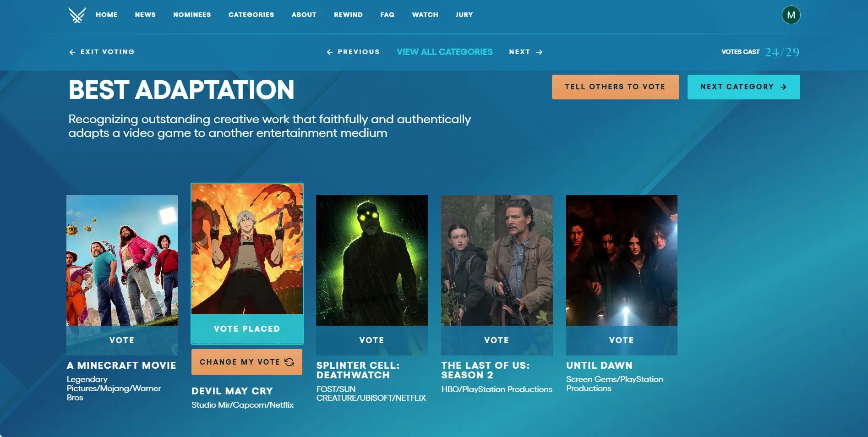Vote for A Minecraft Movie

pos(122,340)
